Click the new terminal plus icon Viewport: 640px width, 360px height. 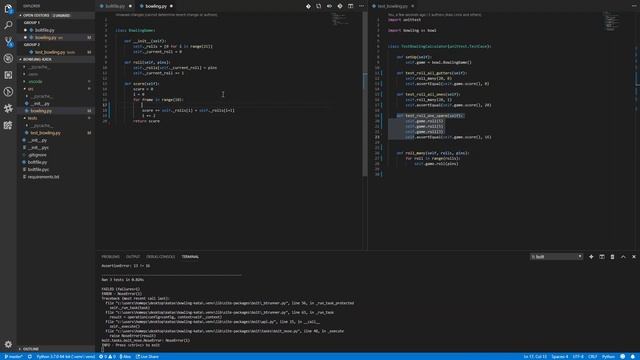(x=591, y=257)
